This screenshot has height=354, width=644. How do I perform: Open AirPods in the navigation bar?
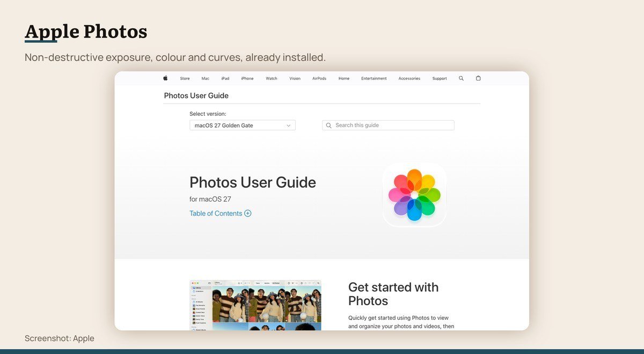[319, 78]
